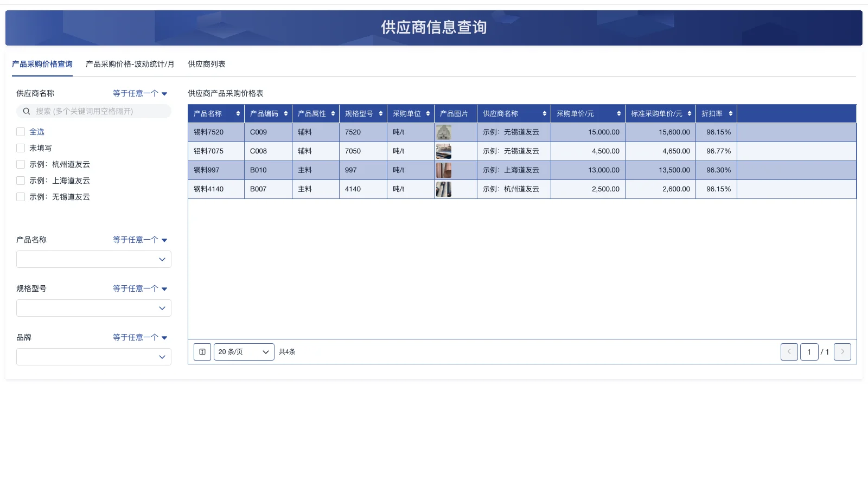Sort the 折扣率 column
Screen dimensions: 868x488
730,113
